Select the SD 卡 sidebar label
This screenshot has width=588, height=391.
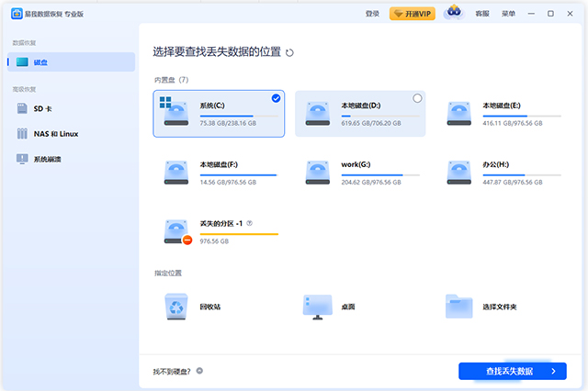(43, 108)
